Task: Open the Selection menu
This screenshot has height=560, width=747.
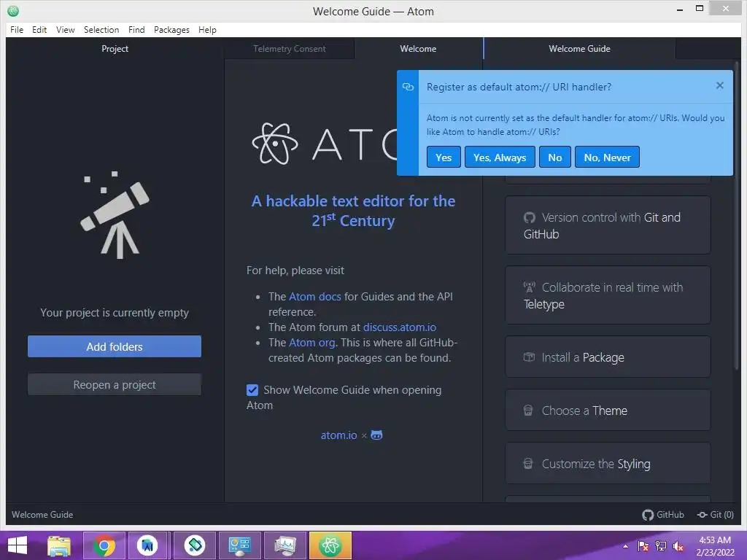Action: point(101,29)
